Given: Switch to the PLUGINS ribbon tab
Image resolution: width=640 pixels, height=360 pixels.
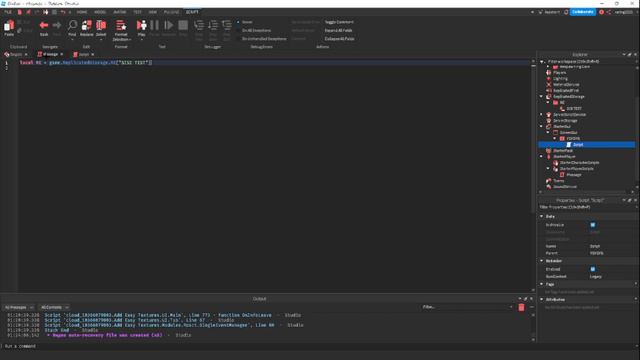Looking at the screenshot, I should coord(171,12).
